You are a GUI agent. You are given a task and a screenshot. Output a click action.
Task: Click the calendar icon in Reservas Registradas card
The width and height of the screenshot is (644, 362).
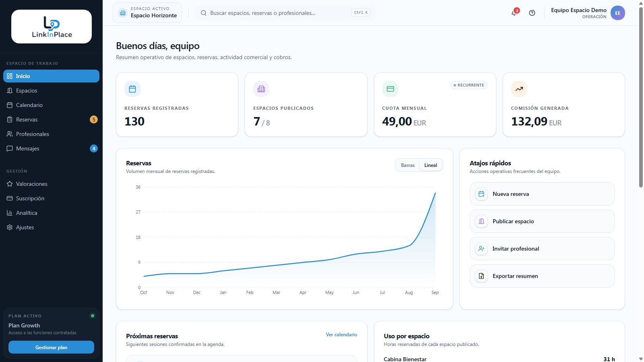132,89
